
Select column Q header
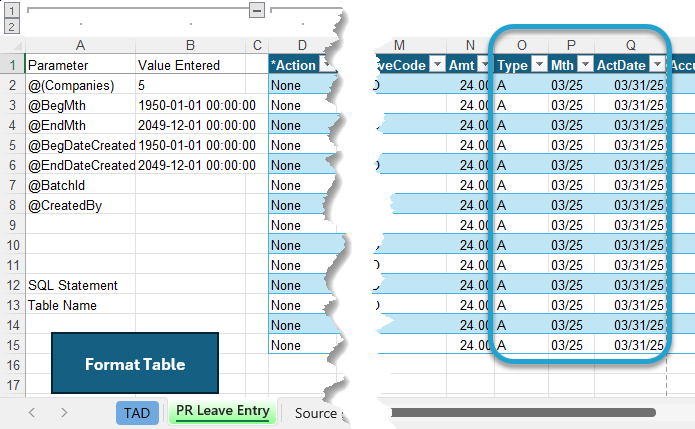(x=630, y=45)
